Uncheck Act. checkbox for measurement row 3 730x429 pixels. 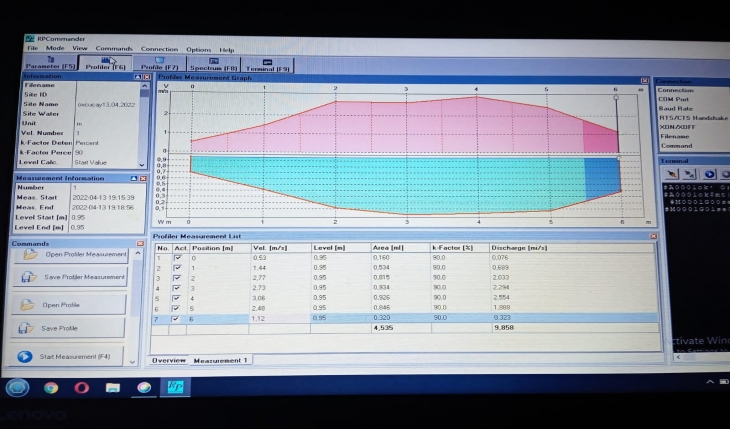pos(177,278)
